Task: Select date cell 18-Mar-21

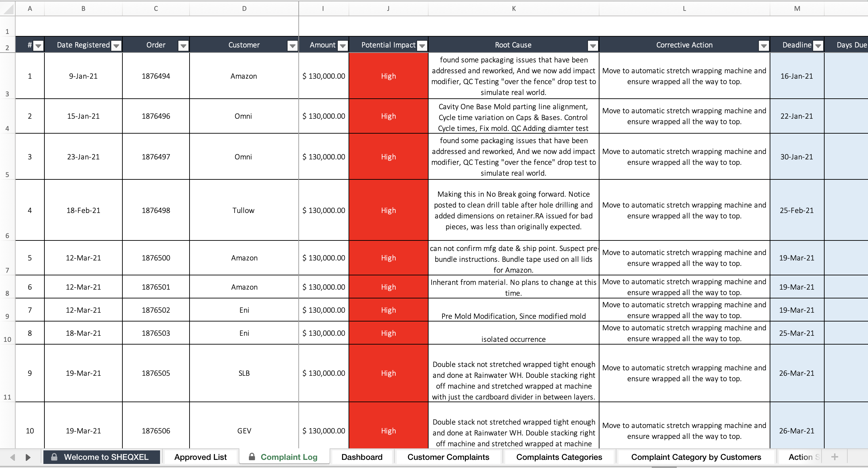Action: (83, 333)
